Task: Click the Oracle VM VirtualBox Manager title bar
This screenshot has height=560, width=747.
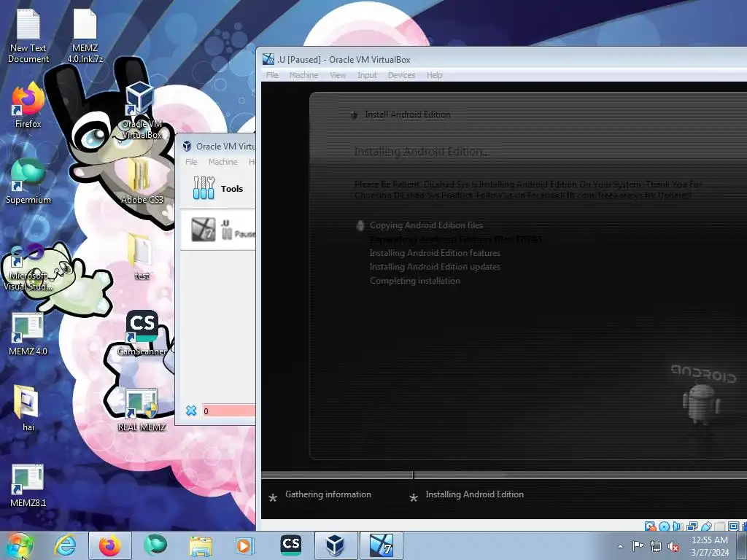Action: [x=216, y=146]
